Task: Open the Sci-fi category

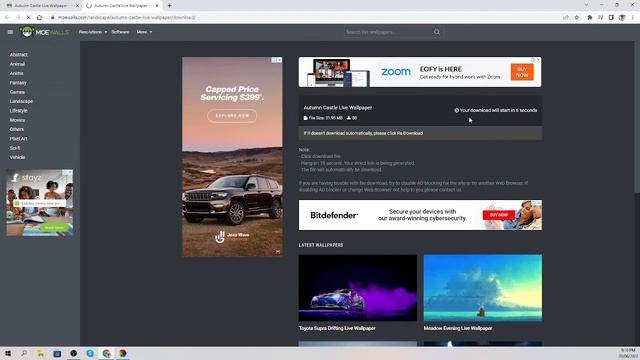Action: (15, 148)
